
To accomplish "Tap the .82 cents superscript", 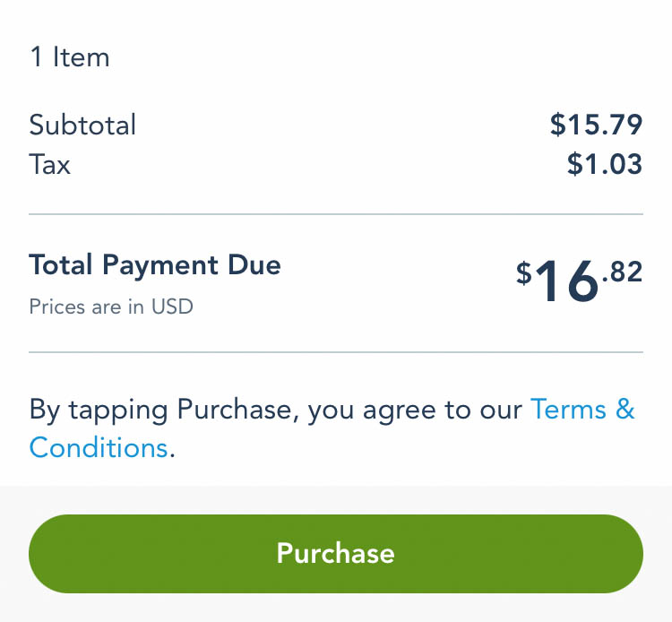I will (623, 271).
